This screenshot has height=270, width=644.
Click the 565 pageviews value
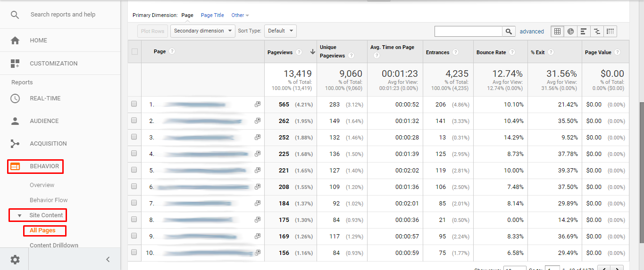(284, 105)
